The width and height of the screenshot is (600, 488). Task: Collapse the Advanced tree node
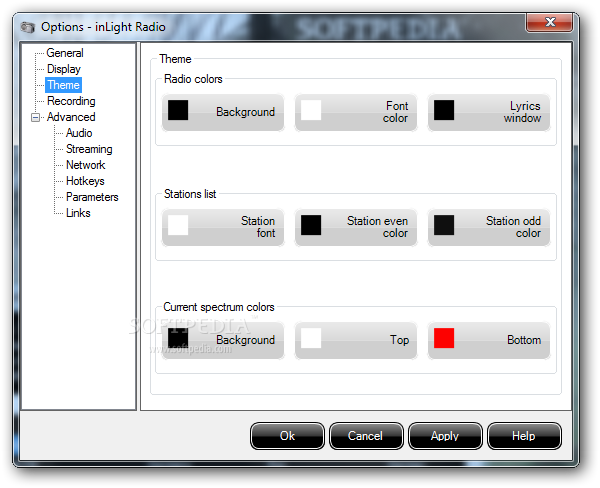tap(35, 118)
